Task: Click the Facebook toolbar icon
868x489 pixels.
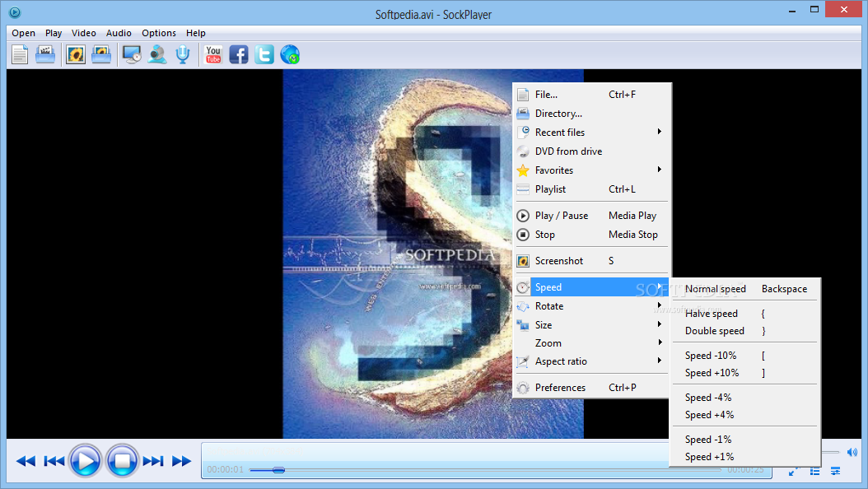Action: tap(239, 55)
